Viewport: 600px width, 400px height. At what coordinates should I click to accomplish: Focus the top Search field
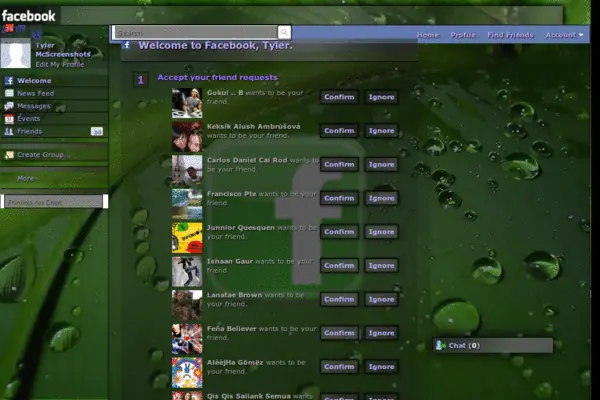(x=196, y=33)
